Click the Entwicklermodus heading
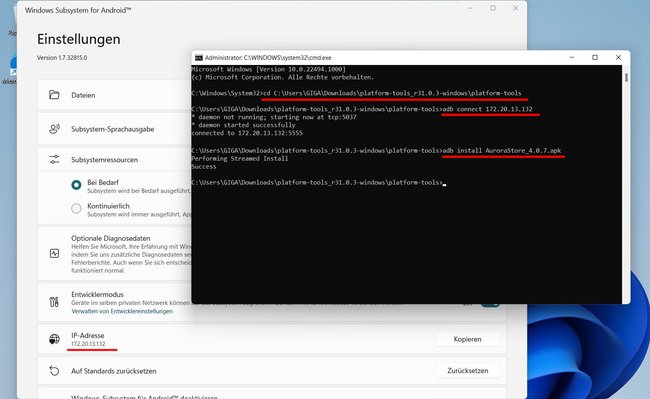Image resolution: width=650 pixels, height=399 pixels. (x=97, y=294)
